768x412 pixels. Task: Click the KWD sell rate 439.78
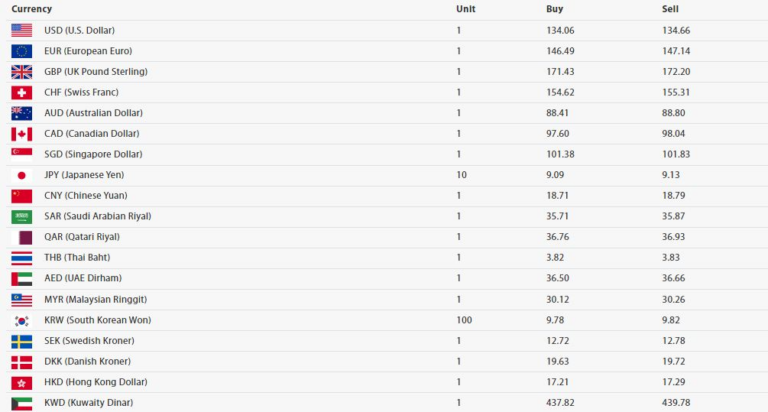click(x=676, y=403)
